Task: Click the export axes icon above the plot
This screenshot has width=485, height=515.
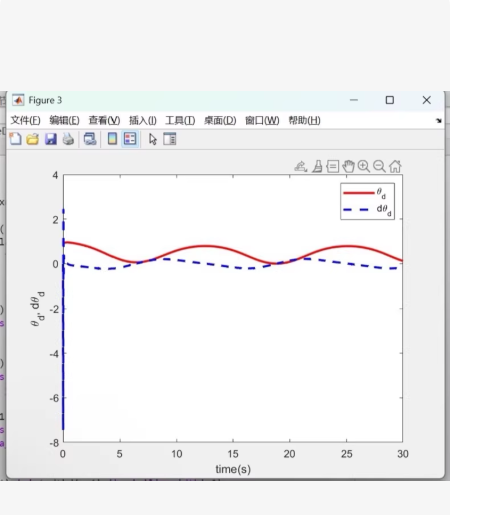Action: click(300, 166)
